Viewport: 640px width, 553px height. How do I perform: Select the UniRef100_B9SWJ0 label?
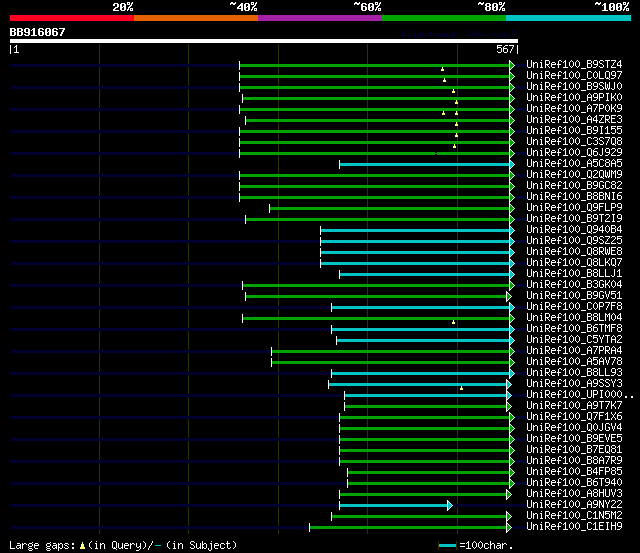pyautogui.click(x=574, y=87)
